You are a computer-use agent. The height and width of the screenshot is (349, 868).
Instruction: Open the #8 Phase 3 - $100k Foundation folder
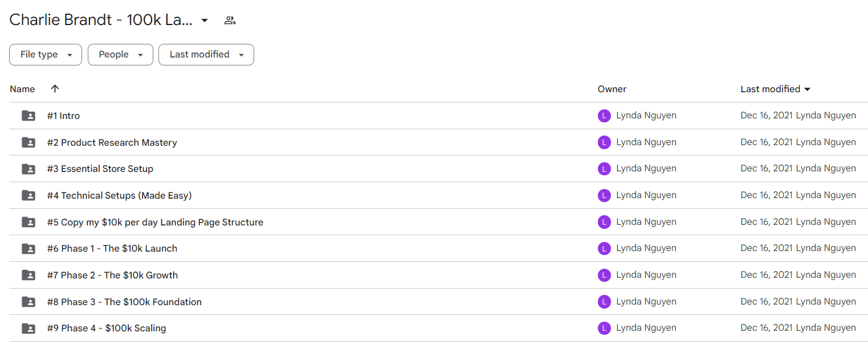coord(124,302)
